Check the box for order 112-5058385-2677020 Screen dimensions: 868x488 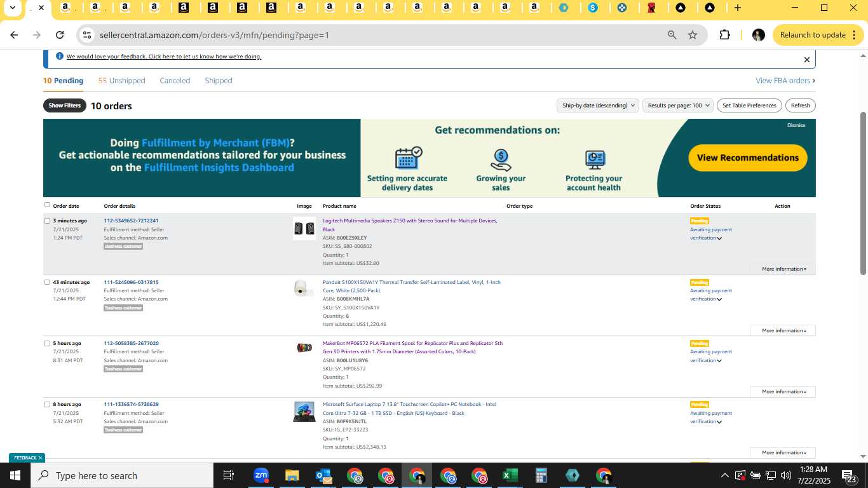tap(47, 343)
